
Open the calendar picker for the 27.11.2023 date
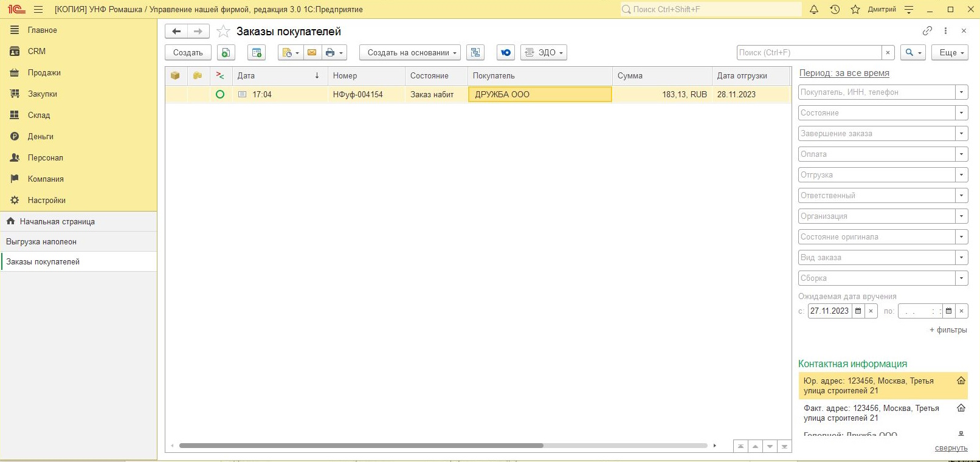[x=858, y=311]
